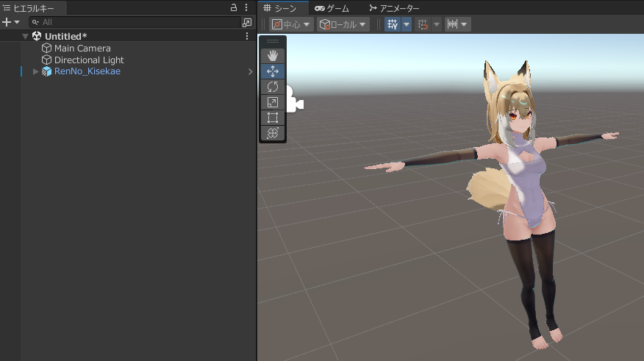The image size is (644, 361).
Task: Select the Rotate tool
Action: coord(273,87)
